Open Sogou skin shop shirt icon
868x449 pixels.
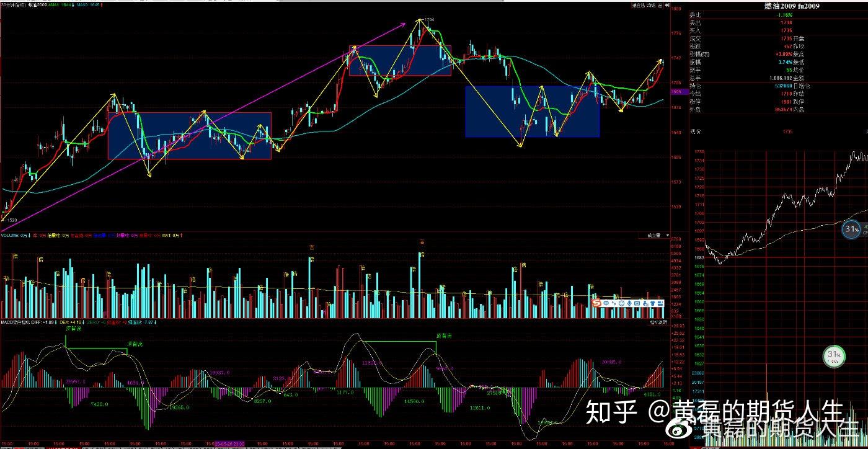click(x=653, y=303)
